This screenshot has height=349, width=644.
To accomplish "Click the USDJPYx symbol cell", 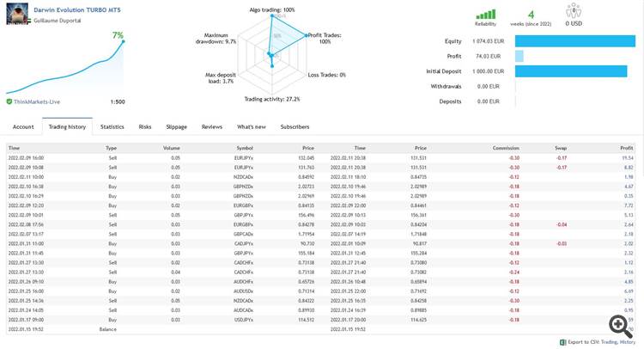I will point(244,320).
